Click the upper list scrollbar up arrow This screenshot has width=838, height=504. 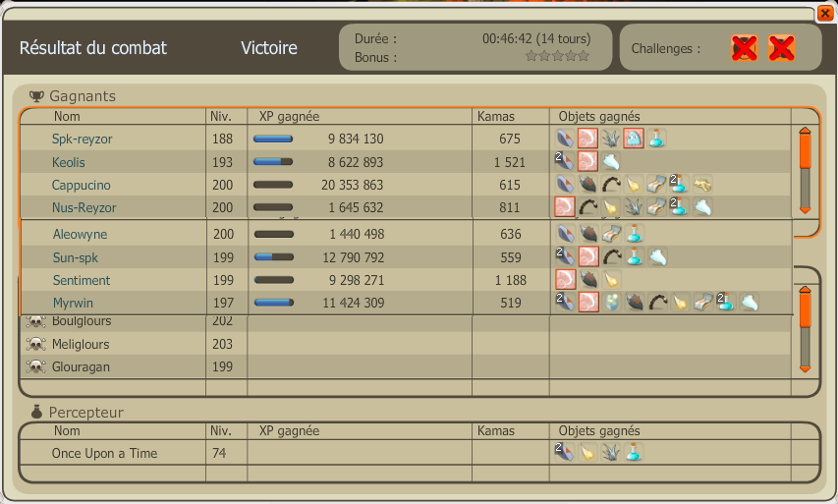pos(805,131)
